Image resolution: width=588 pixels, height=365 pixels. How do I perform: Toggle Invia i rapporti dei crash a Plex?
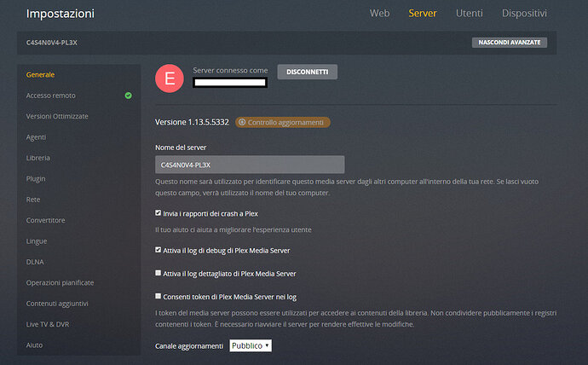(x=159, y=213)
